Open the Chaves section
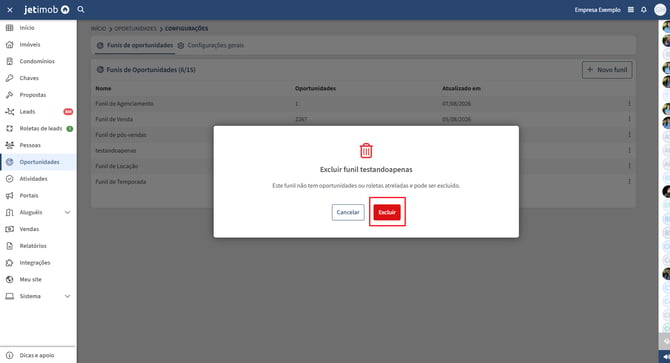The width and height of the screenshot is (670, 363). point(29,78)
